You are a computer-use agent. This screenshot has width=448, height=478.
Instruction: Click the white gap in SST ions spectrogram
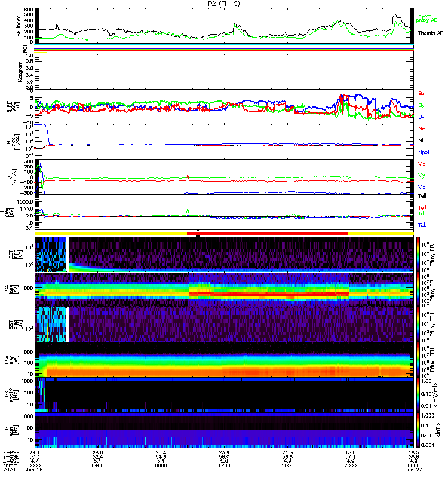pyautogui.click(x=67, y=255)
